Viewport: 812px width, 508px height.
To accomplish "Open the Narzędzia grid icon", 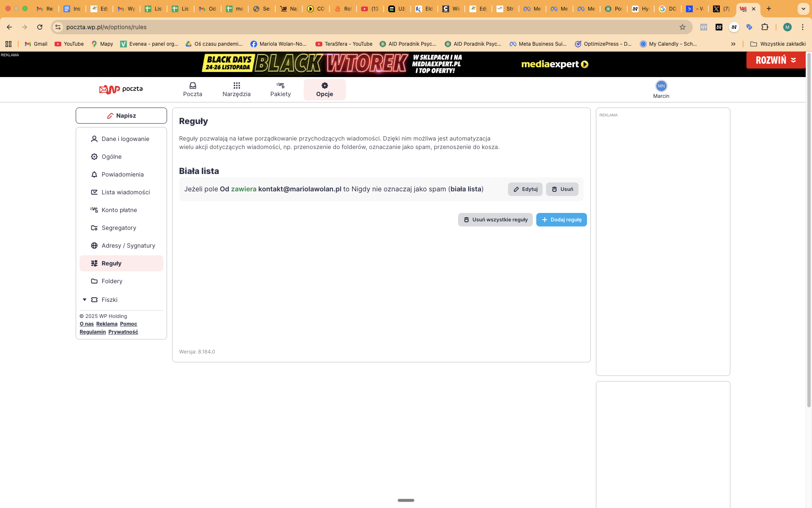I will click(x=236, y=86).
